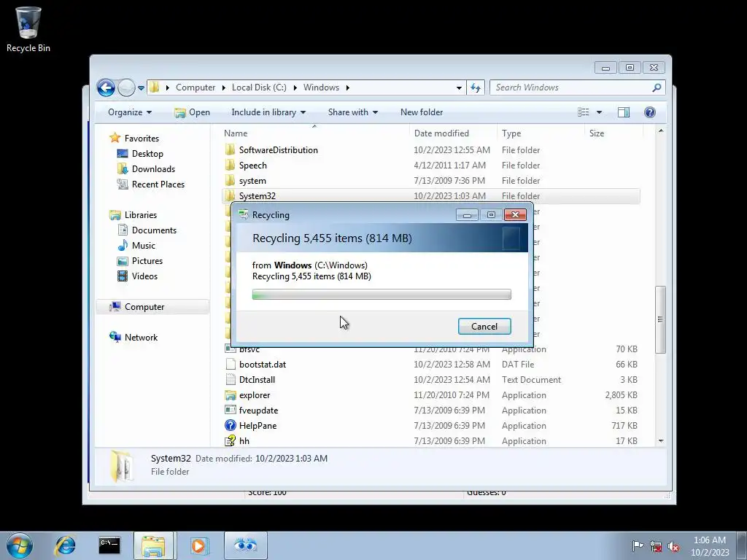Screen dimensions: 747x560
Task: Click the file list vertical scrollbar thumb
Action: 660,319
